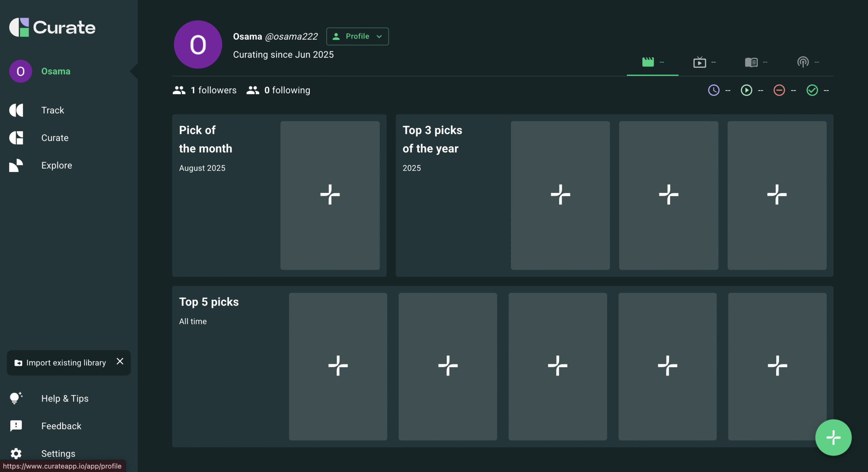Add a Pick of the month slot
The height and width of the screenshot is (472, 868).
point(330,195)
